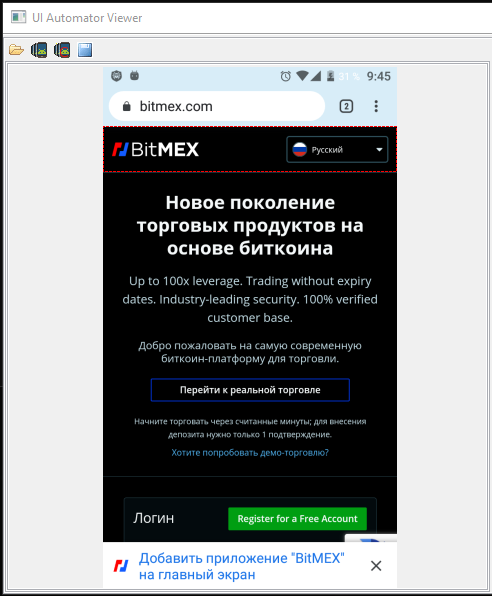
Task: Click Перейти к реальной торговле button
Action: [250, 390]
